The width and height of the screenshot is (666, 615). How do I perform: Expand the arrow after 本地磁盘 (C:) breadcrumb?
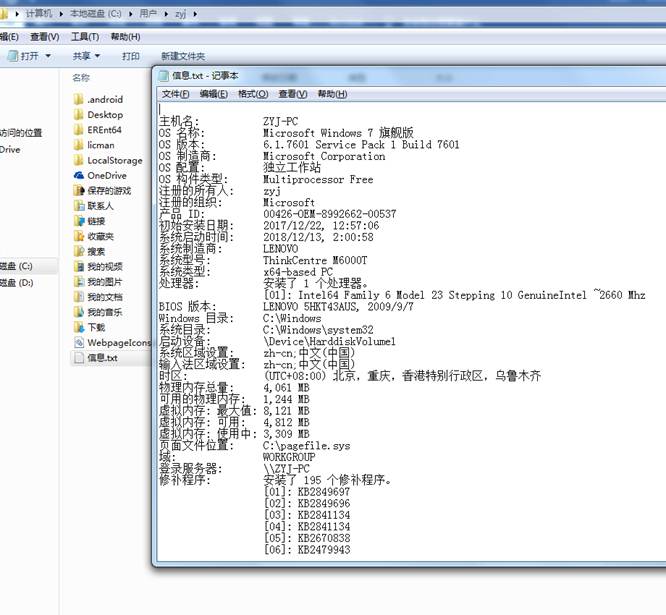tap(131, 14)
